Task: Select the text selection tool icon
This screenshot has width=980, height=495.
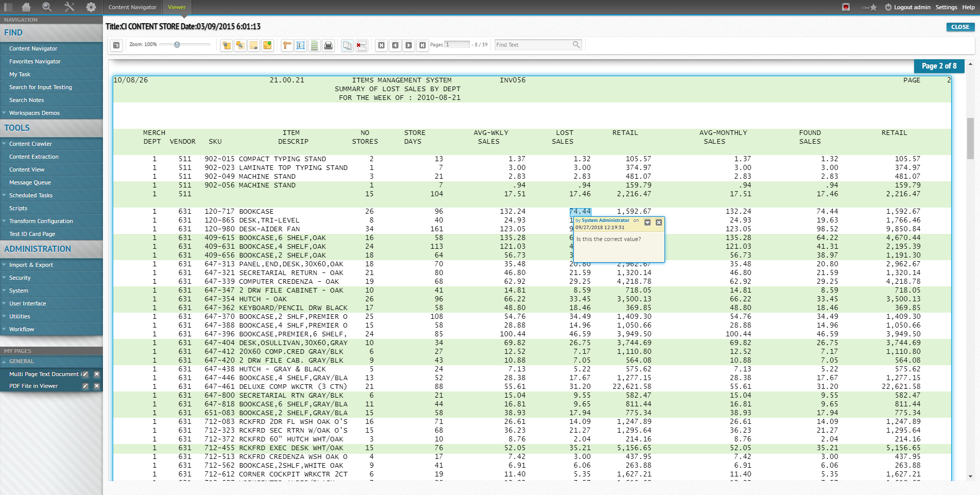Action: pos(301,45)
